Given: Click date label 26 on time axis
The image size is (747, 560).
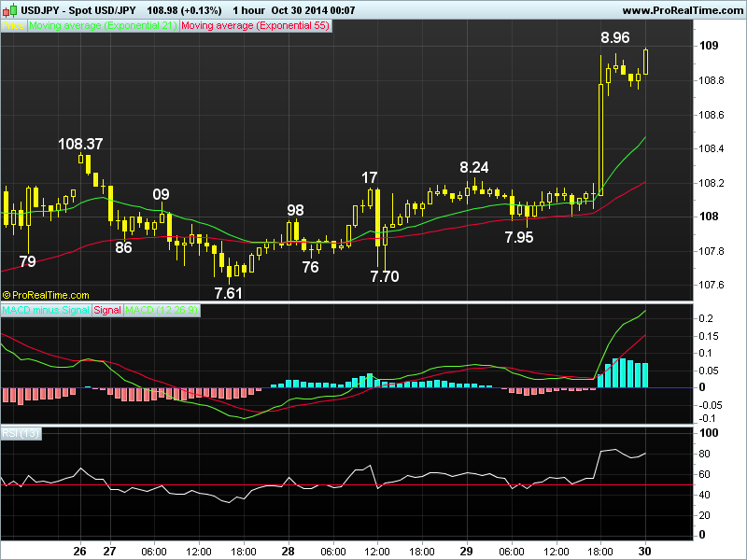Looking at the screenshot, I should 80,552.
